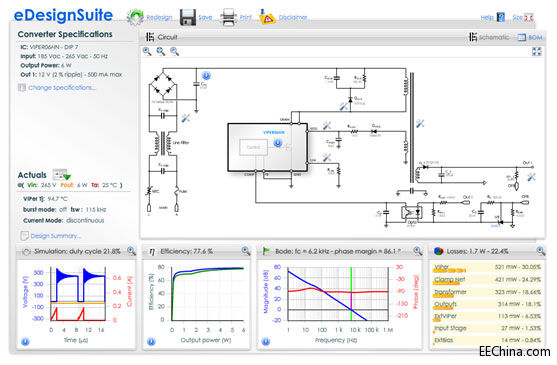Switch to the BOM view
Viewport: 557px width, 365px height.
(x=530, y=37)
